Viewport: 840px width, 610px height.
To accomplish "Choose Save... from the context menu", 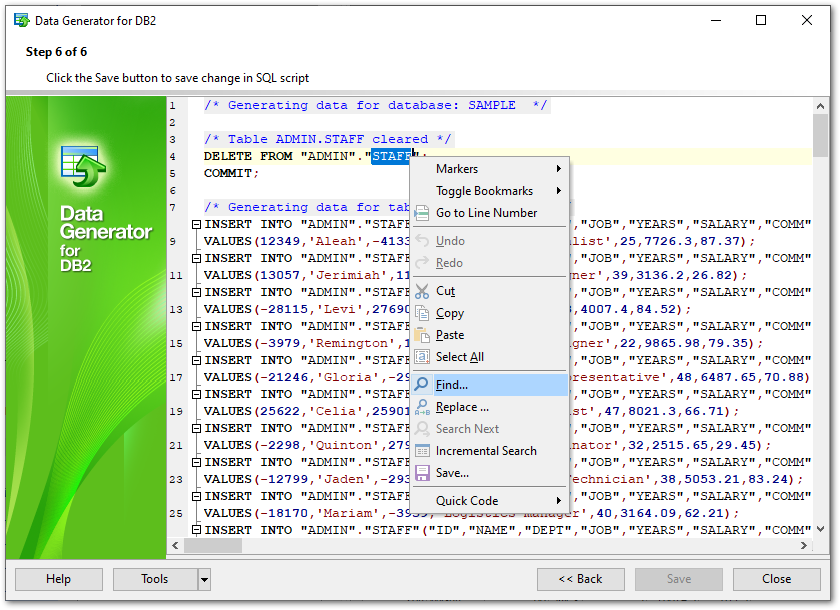I will [x=489, y=473].
